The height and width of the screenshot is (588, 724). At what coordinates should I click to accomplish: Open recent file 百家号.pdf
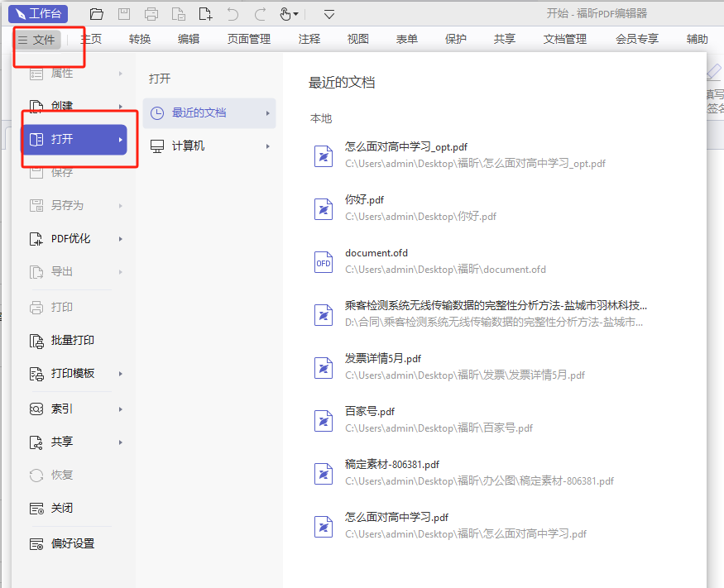[x=480, y=420]
